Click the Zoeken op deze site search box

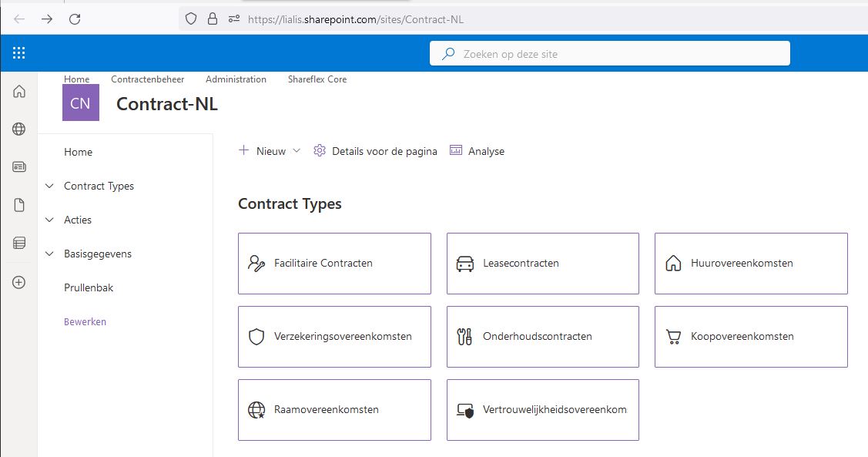[610, 54]
